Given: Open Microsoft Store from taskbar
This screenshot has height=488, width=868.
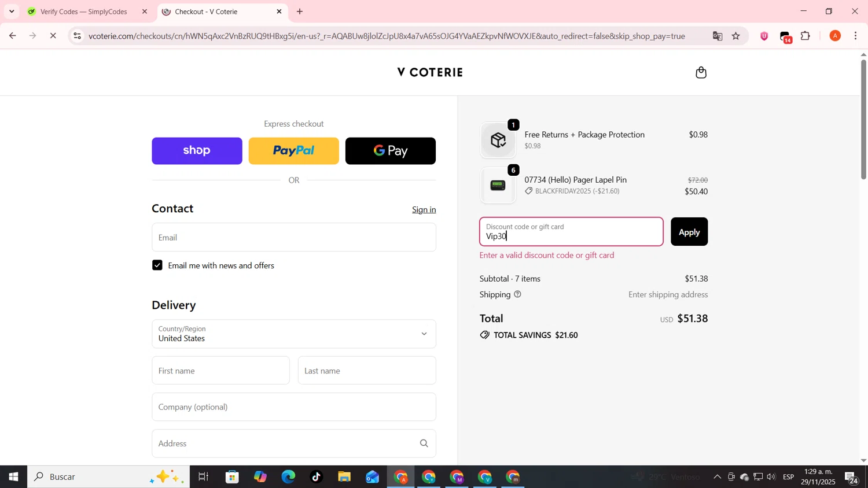Looking at the screenshot, I should pos(233,477).
